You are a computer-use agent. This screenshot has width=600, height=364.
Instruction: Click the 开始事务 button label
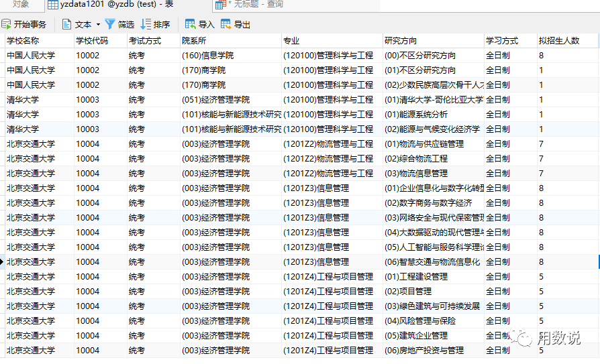pyautogui.click(x=30, y=25)
